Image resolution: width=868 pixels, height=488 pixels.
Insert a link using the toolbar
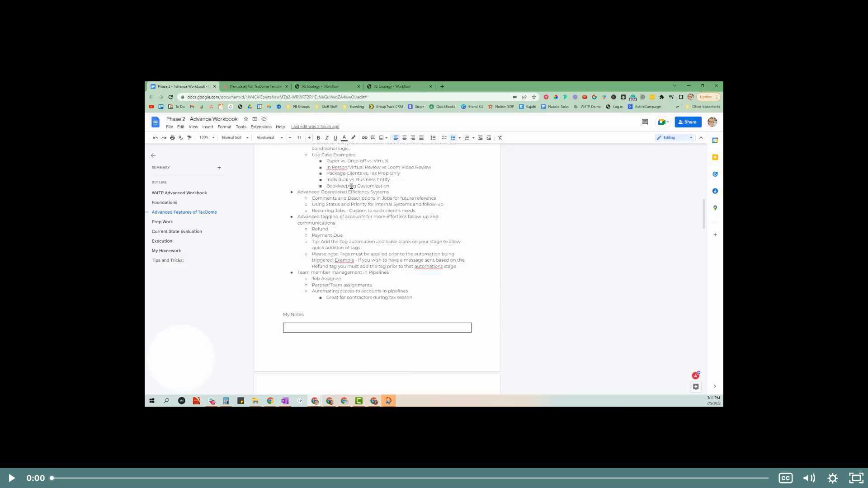tap(365, 138)
